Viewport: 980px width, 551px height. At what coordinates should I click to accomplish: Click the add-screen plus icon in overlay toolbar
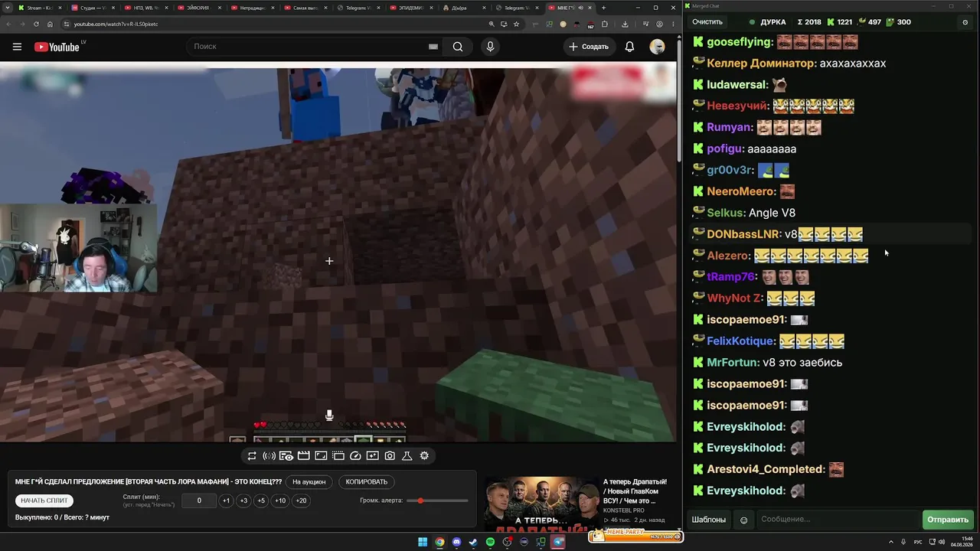click(372, 456)
